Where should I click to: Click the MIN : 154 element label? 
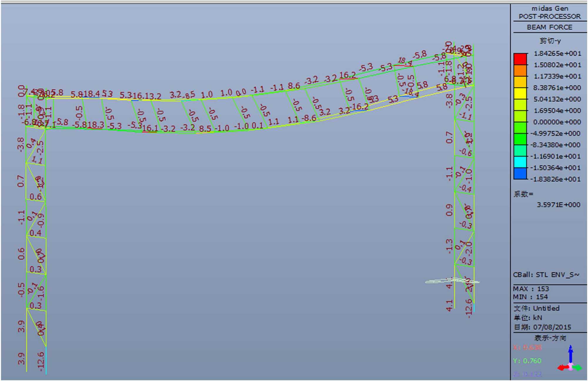(530, 297)
